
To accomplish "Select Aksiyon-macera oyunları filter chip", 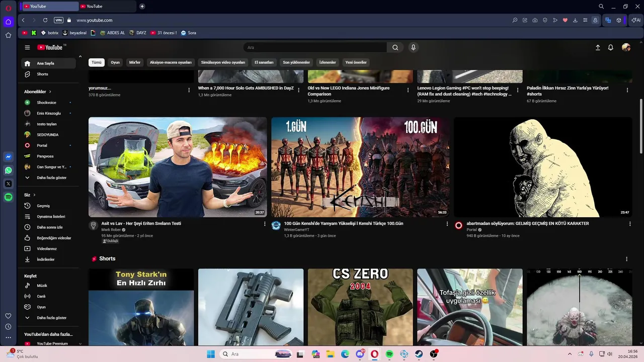I will pyautogui.click(x=171, y=62).
